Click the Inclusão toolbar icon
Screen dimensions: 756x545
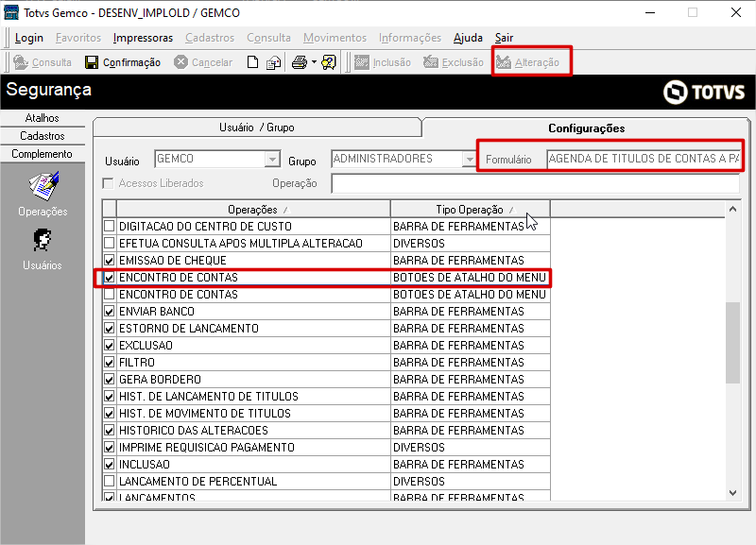362,62
